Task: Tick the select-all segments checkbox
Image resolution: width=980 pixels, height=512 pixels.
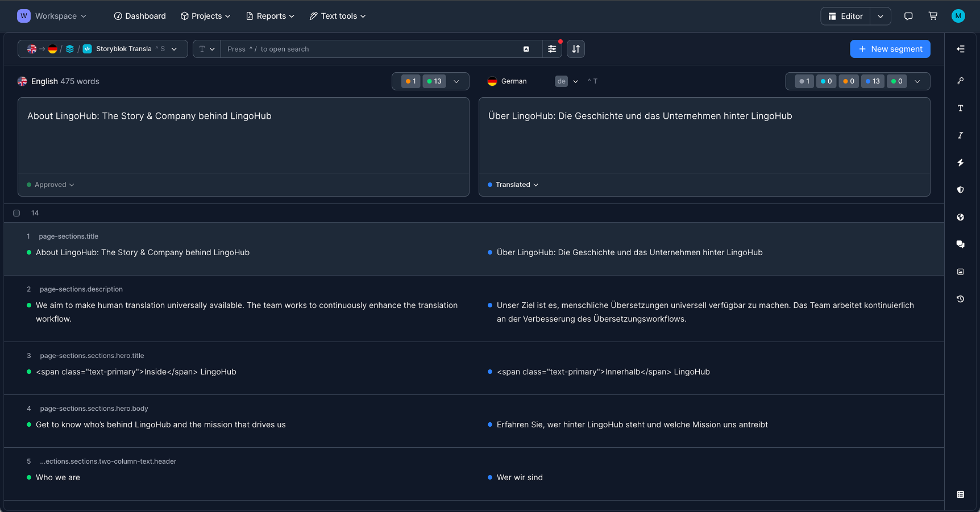Action: click(16, 213)
